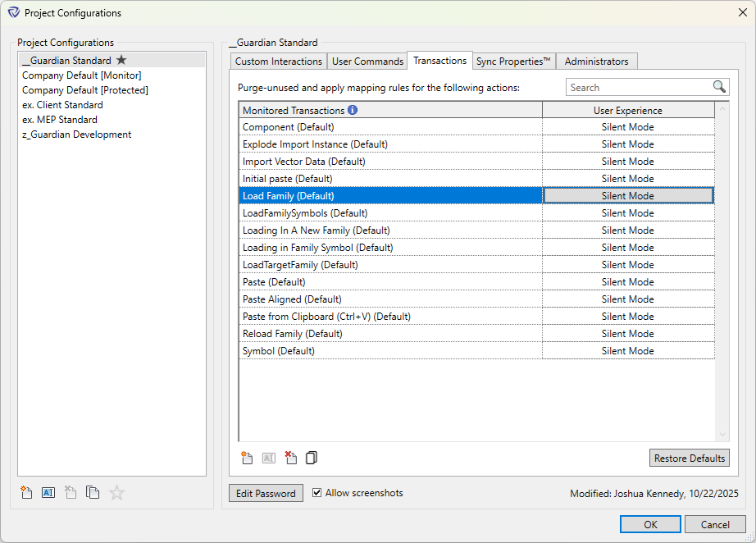Open the Silent Mode dropdown for Load Family

coord(627,195)
